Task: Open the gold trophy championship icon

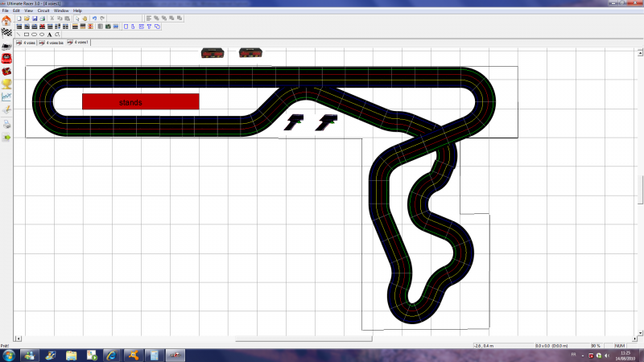Action: tap(6, 83)
